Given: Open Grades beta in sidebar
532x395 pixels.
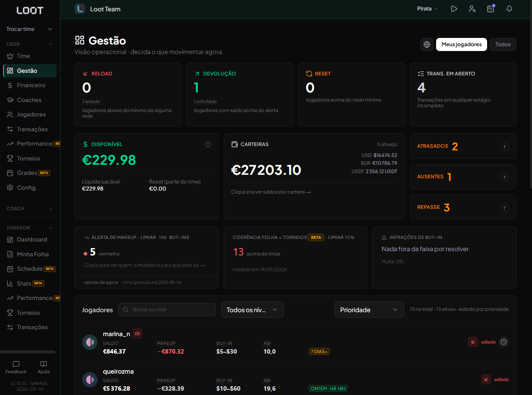Looking at the screenshot, I should (30, 173).
